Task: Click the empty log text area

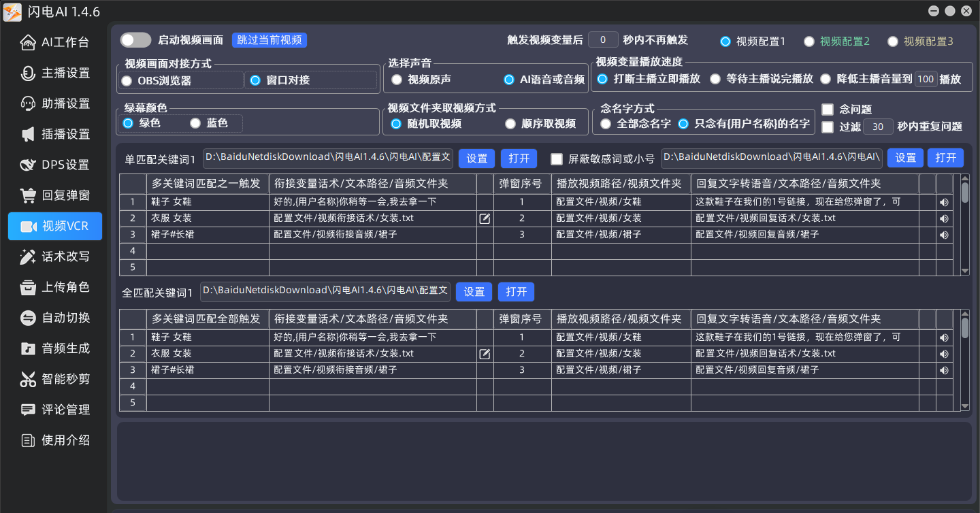Action: [544, 461]
